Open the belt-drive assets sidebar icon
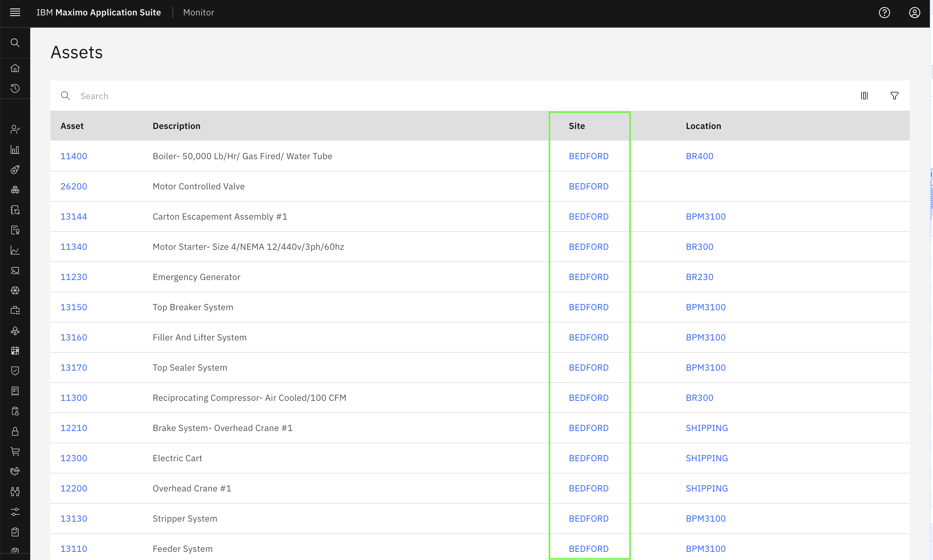This screenshot has width=933, height=560. [x=15, y=170]
